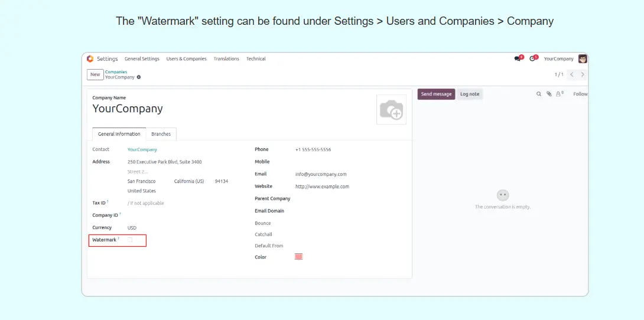Screen dimensions: 644x320
Task: Open the Users & Companies menu
Action: [186, 59]
